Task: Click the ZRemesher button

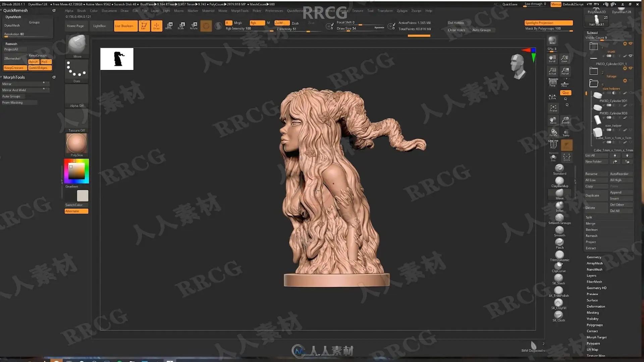Action: (12, 58)
